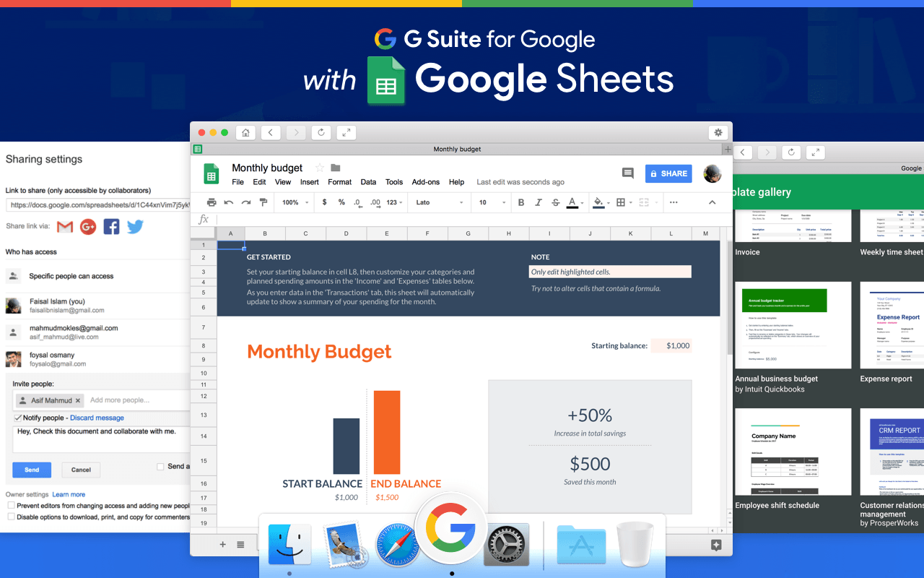The image size is (924, 578).
Task: Open the font size 10 dropdown
Action: click(x=492, y=202)
